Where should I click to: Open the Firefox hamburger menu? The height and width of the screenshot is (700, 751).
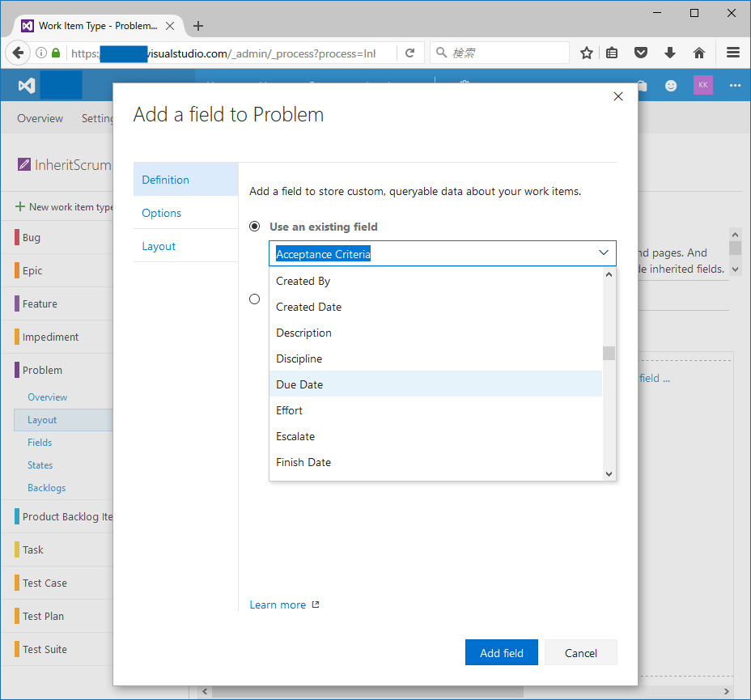(x=733, y=53)
